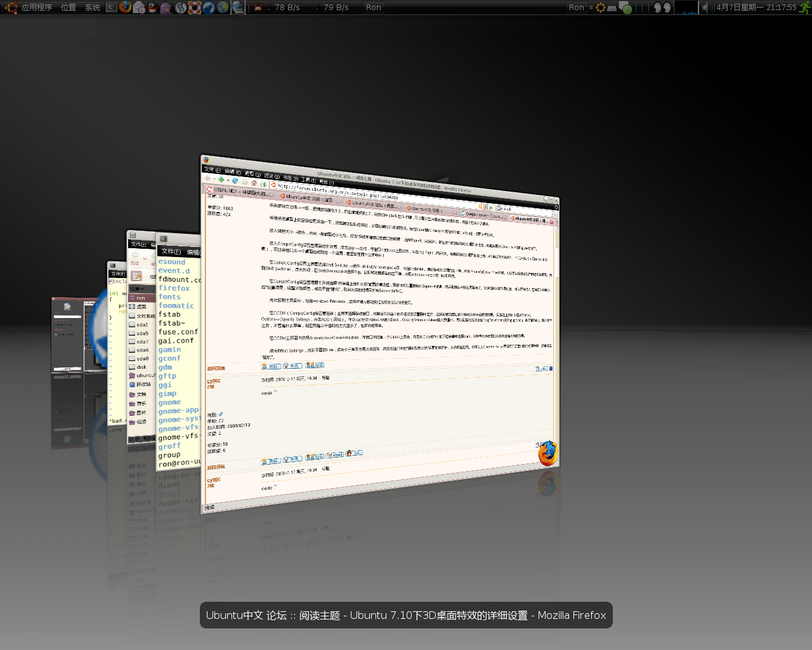Click the Ron button beside the net speed

374,8
